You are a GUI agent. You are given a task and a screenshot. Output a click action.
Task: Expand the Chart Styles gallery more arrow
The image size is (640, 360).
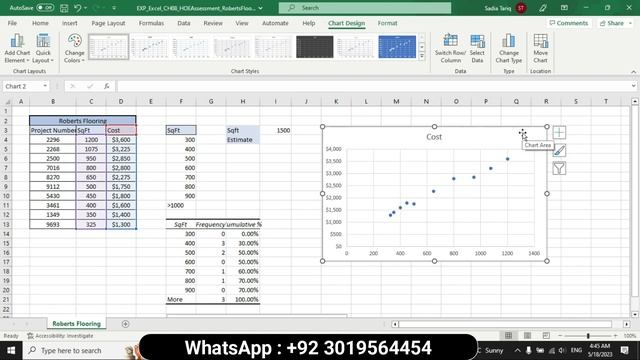(x=422, y=56)
